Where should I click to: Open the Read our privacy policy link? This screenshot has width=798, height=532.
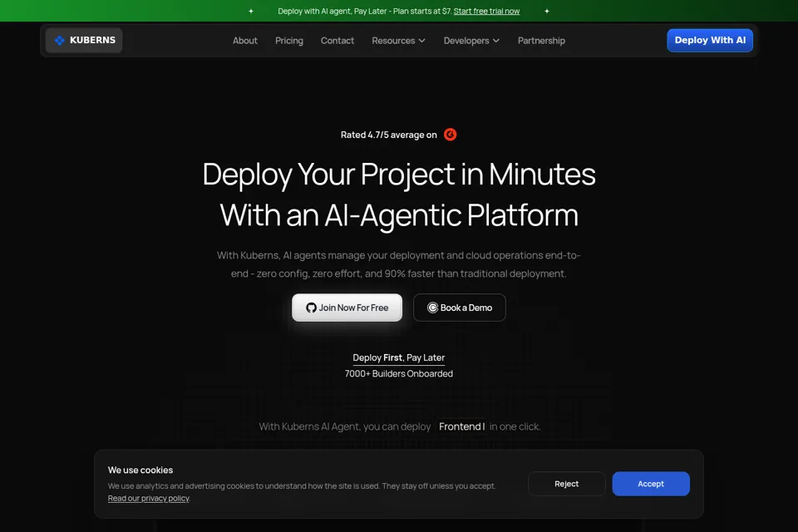pyautogui.click(x=149, y=499)
